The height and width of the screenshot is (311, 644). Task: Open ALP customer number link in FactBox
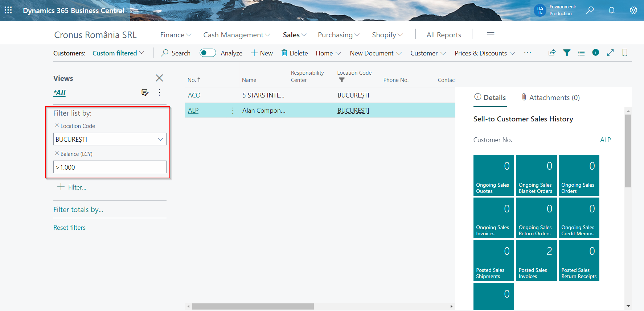pyautogui.click(x=605, y=140)
